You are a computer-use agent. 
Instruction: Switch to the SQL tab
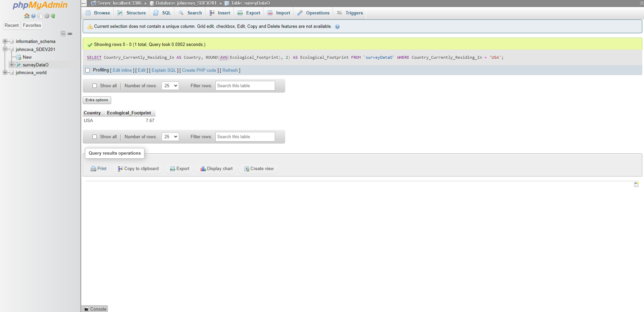[162, 13]
